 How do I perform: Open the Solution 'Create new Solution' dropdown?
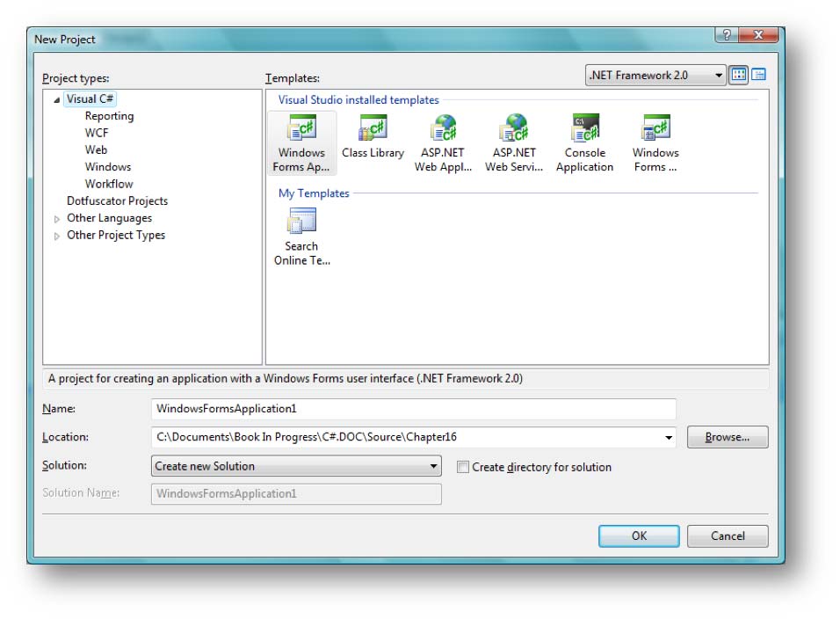pyautogui.click(x=433, y=467)
